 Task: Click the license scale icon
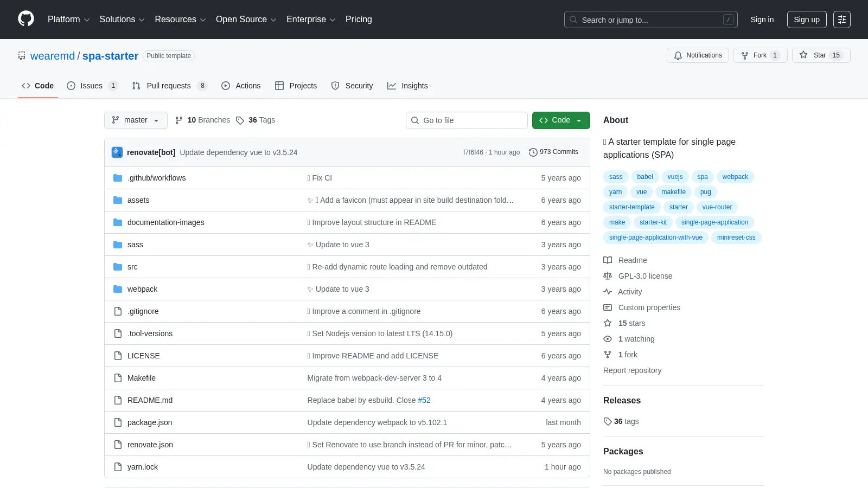pos(608,276)
